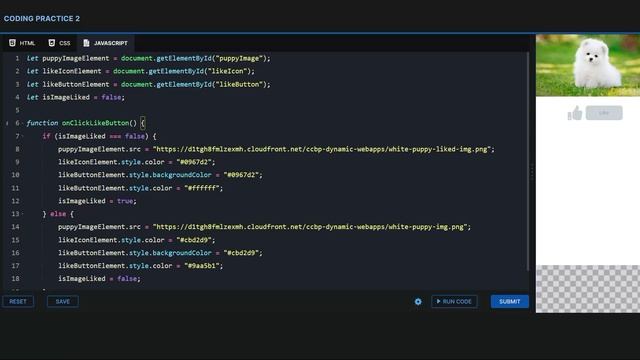The image size is (640, 360).
Task: Open editor settings gear icon
Action: [x=418, y=302]
